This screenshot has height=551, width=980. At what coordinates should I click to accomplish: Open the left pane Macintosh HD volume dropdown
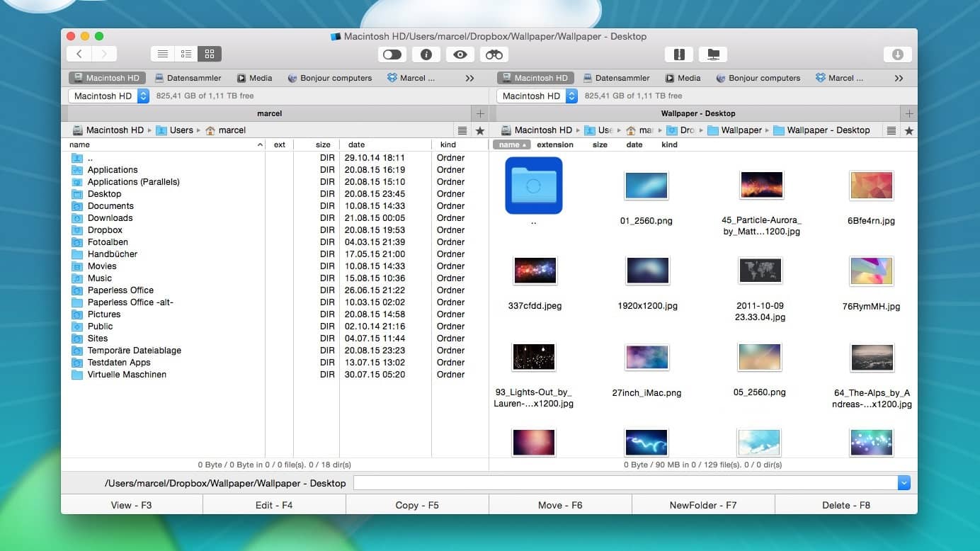coord(109,96)
